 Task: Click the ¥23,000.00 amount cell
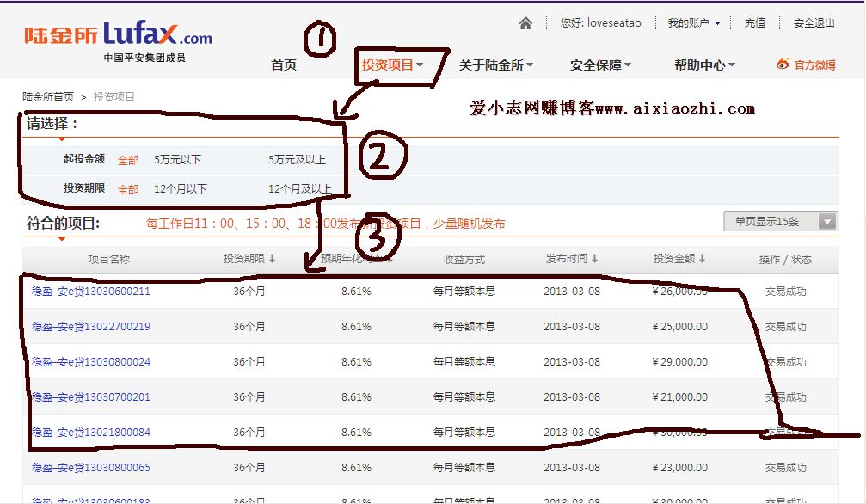[680, 468]
